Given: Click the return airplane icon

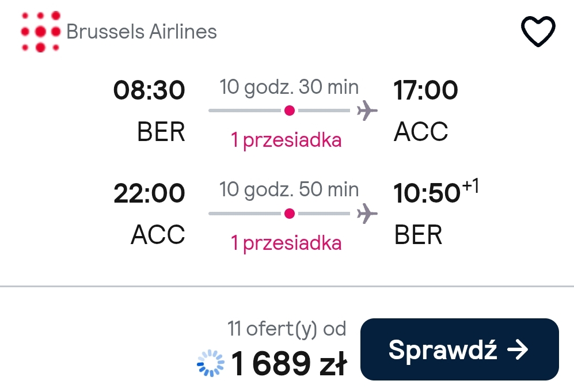Looking at the screenshot, I should (x=367, y=214).
